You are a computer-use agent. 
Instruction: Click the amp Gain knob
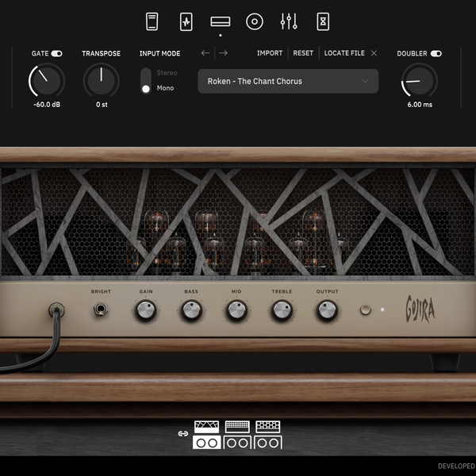[146, 310]
